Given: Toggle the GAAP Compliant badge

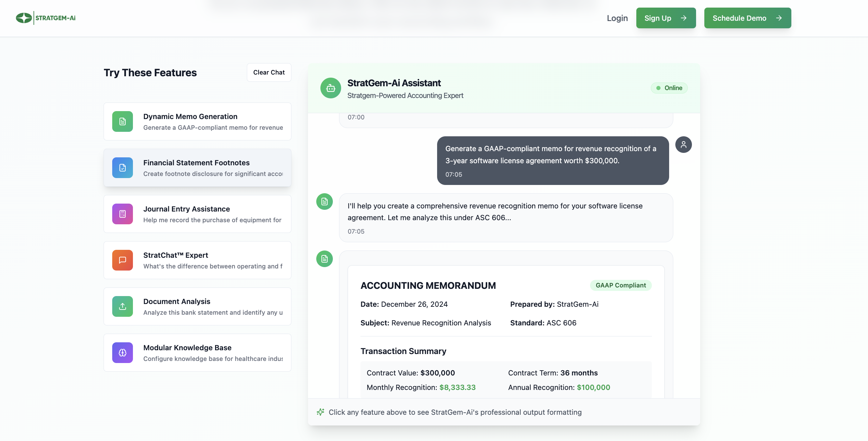Looking at the screenshot, I should point(620,285).
